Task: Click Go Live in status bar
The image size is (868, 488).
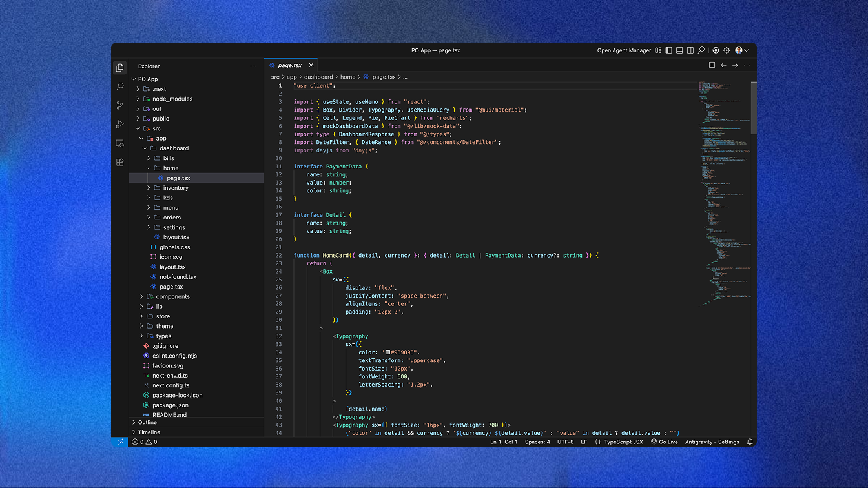Action: click(665, 442)
